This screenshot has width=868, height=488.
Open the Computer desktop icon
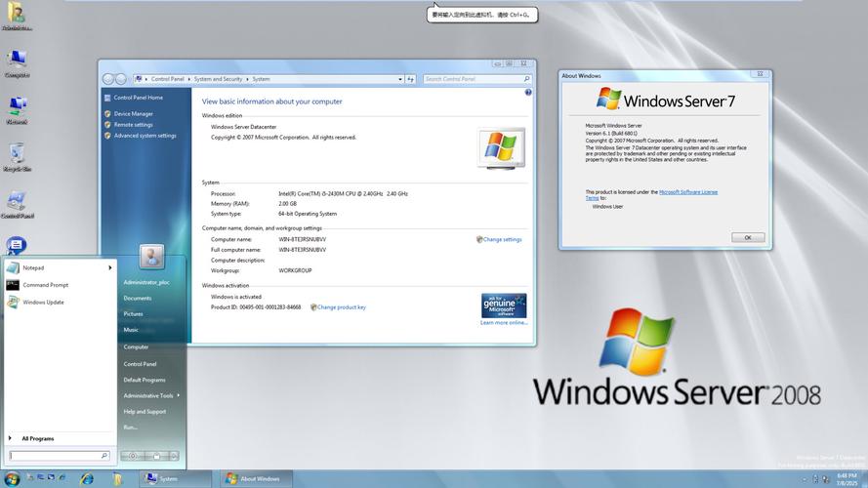tap(18, 63)
